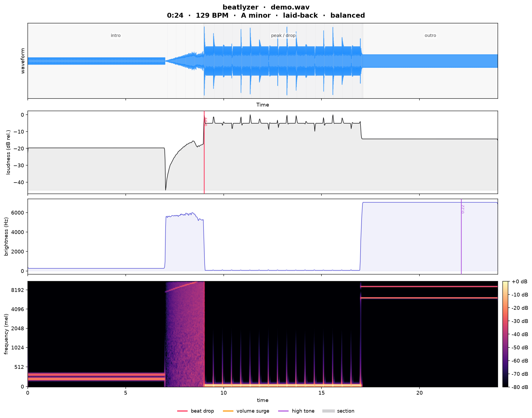Click the 'waveform' axis label

point(23,61)
